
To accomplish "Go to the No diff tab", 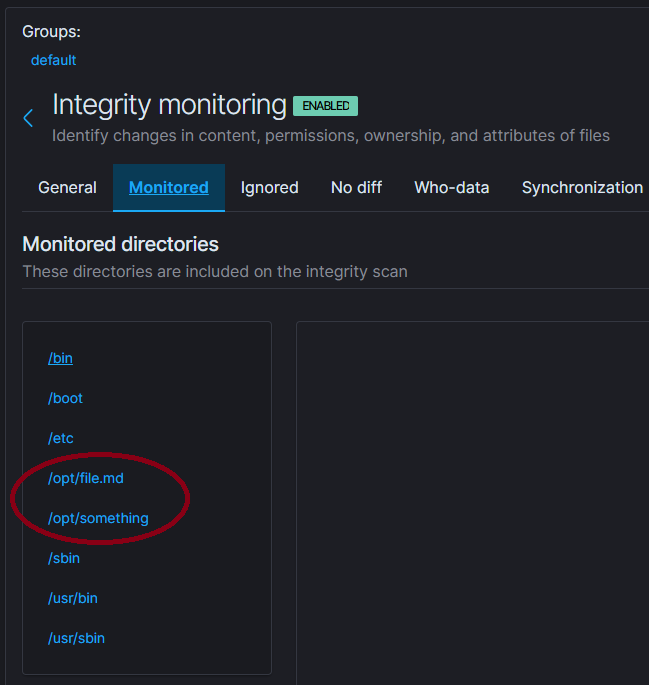I will pyautogui.click(x=356, y=187).
